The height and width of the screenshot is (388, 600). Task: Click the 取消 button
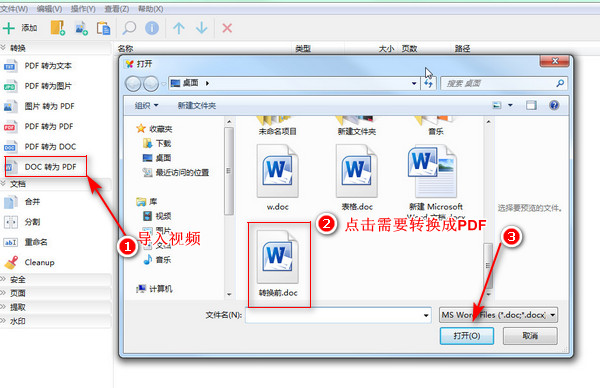(530, 336)
